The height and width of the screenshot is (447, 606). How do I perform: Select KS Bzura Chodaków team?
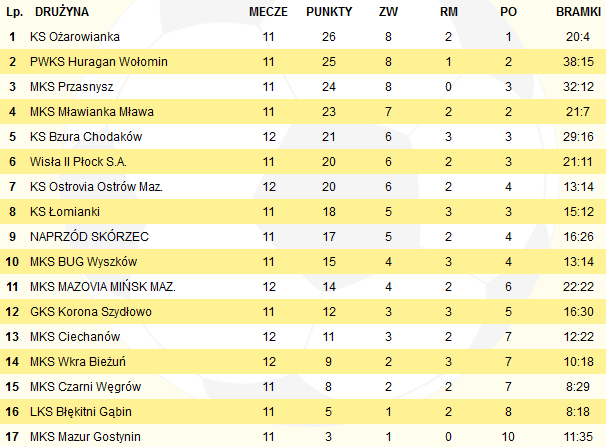(x=86, y=137)
